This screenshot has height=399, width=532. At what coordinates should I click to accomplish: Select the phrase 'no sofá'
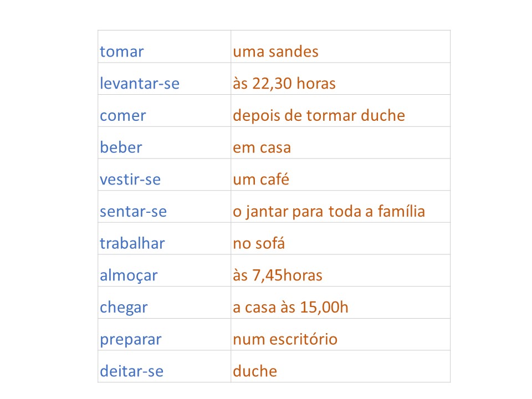click(259, 243)
